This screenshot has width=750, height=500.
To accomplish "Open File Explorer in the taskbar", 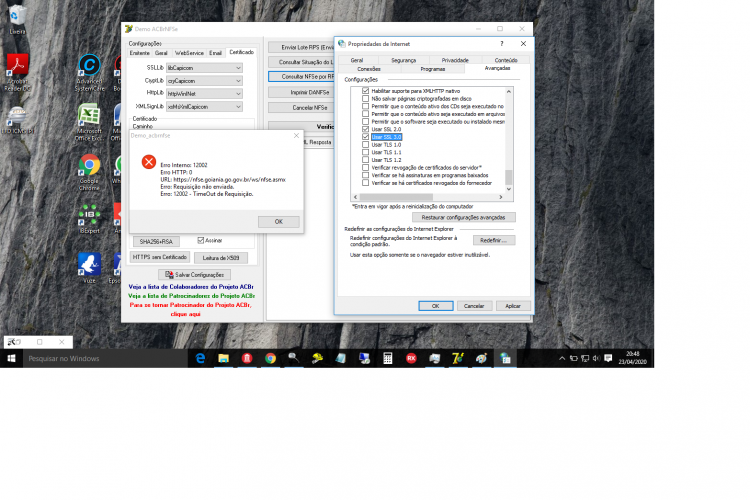I will [x=223, y=358].
